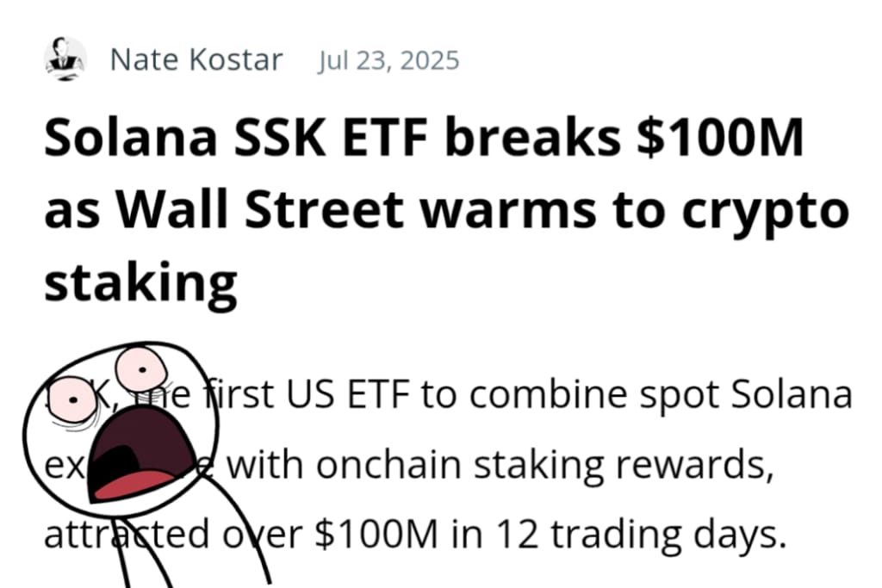Click the word "crypto" in the headline
The height and width of the screenshot is (588, 882).
(x=766, y=214)
